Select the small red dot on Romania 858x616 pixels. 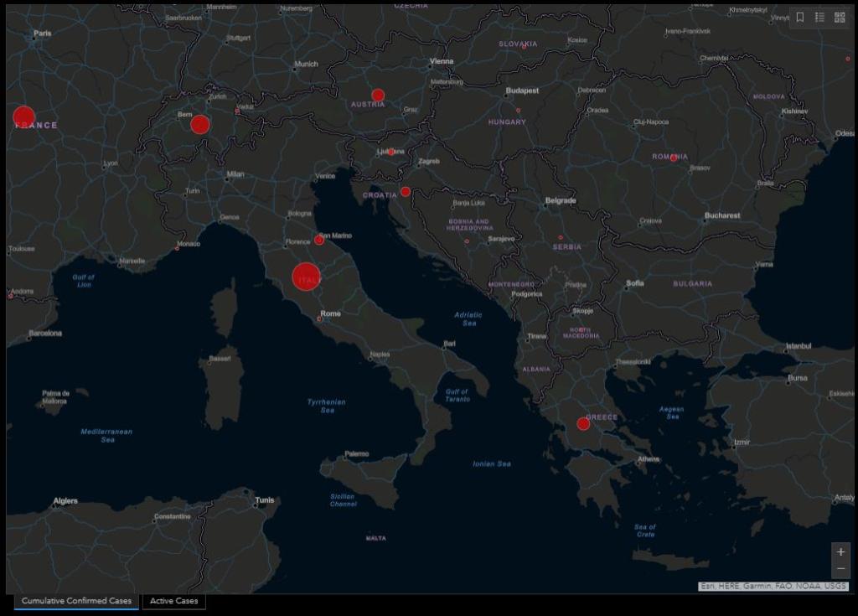tap(674, 158)
